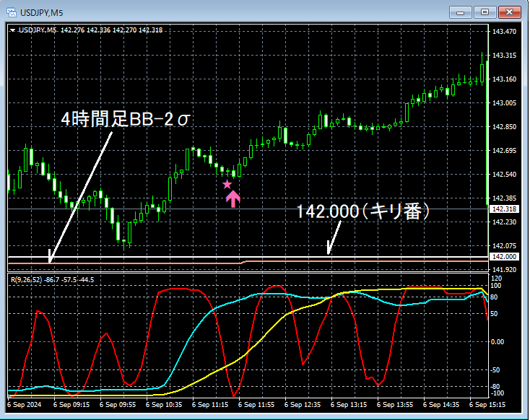The width and height of the screenshot is (530, 420).
Task: Click the -100 indicator scale level
Action: coord(497,393)
